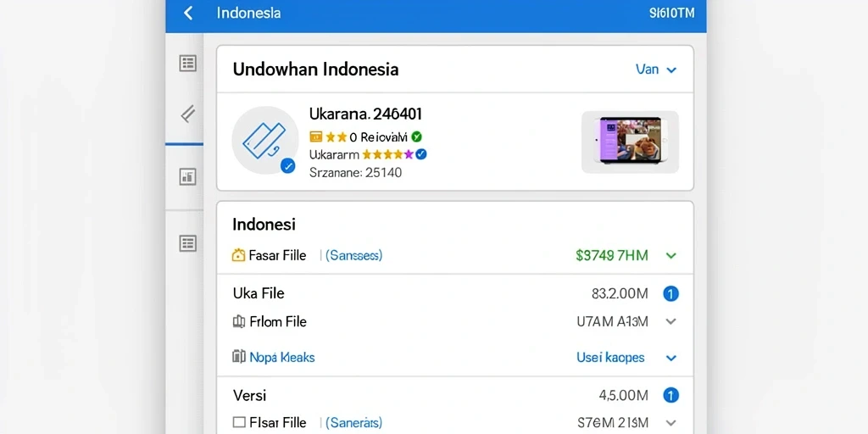Click the Indonesi section heading
The image size is (868, 434).
(264, 224)
